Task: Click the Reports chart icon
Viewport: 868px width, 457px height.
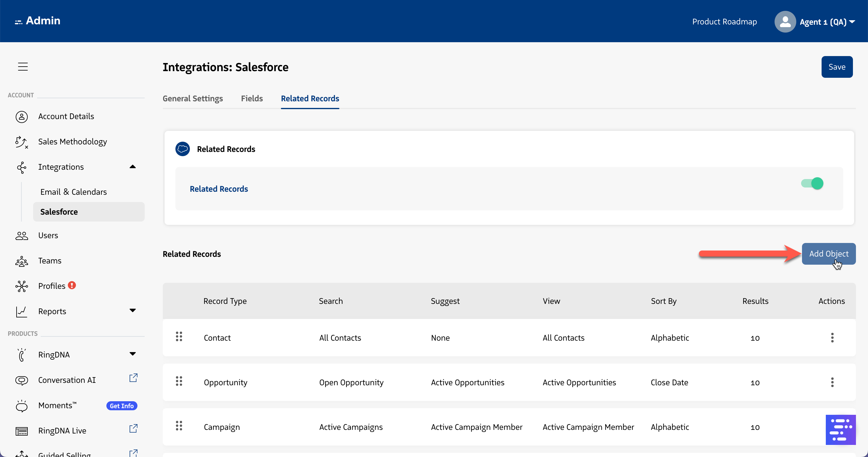Action: (22, 311)
